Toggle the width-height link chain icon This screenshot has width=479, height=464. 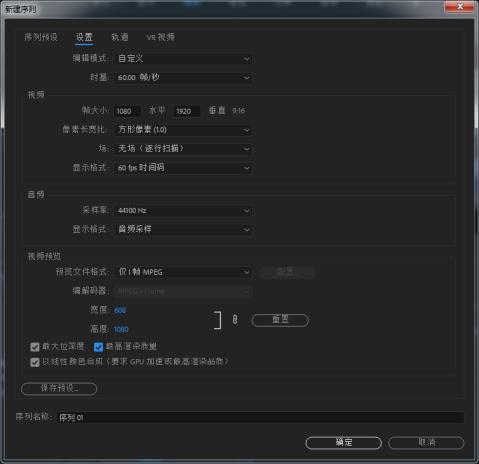(235, 320)
